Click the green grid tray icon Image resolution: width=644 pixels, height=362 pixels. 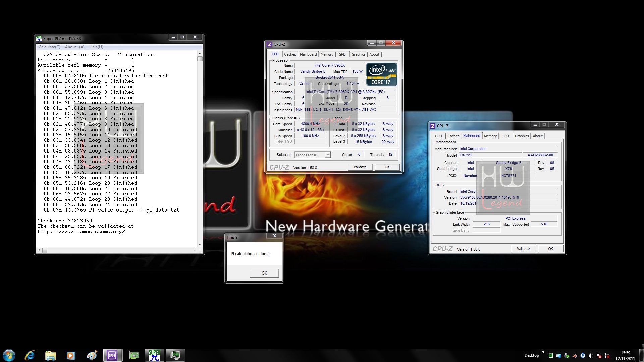click(550, 356)
